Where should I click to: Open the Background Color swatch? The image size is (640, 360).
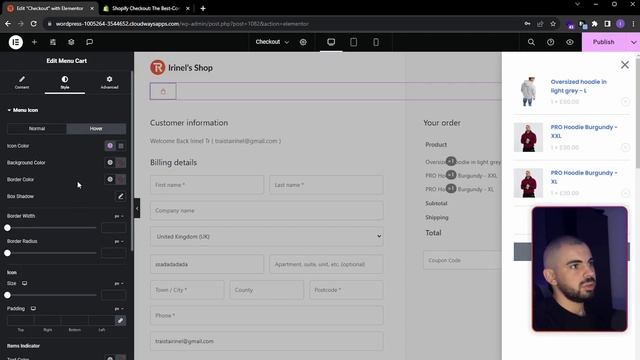click(121, 162)
